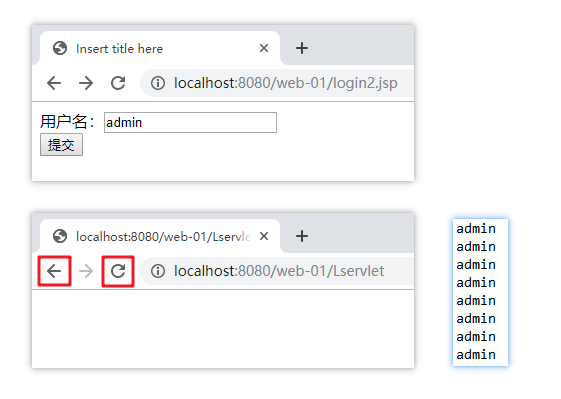Click forward arrow in login2.jsp browser window
Viewport: 561px width, 399px height.
tap(86, 83)
